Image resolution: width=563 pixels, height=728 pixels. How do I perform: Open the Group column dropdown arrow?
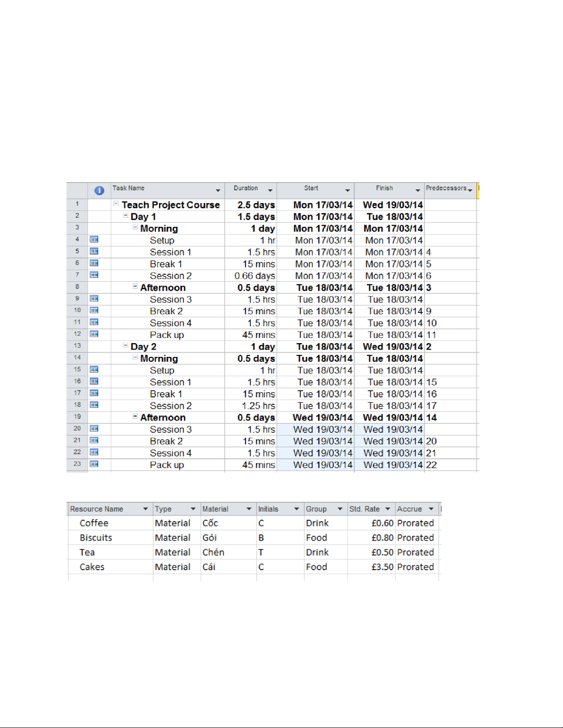(340, 509)
